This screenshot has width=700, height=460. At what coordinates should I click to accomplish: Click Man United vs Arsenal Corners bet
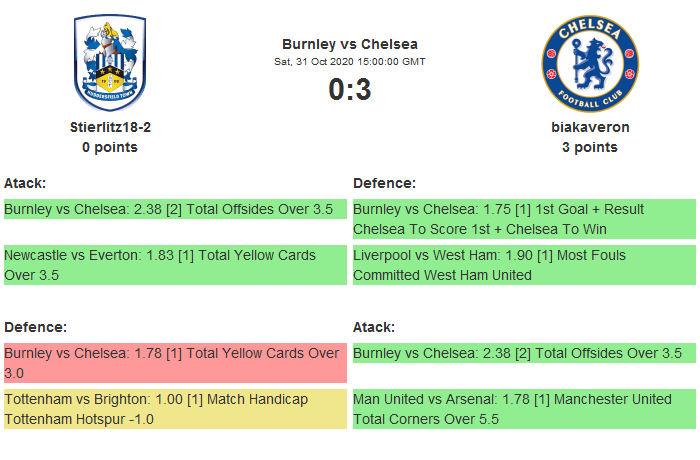click(x=524, y=409)
